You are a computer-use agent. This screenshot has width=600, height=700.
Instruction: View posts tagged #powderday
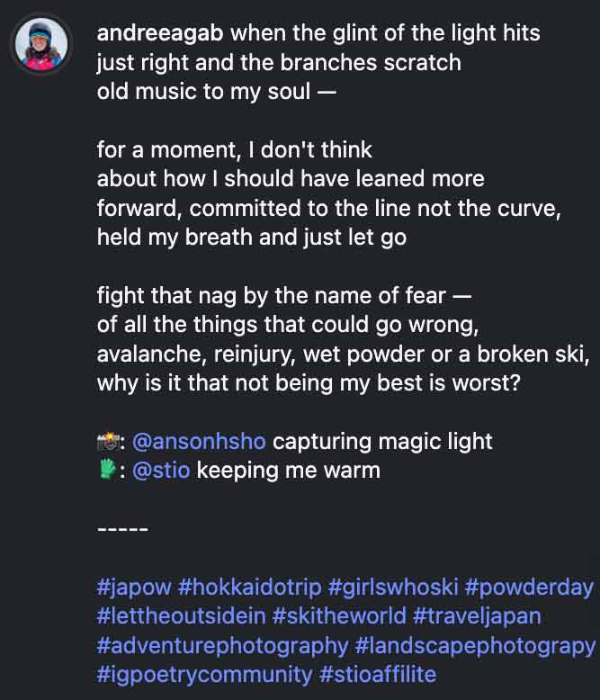coord(530,587)
